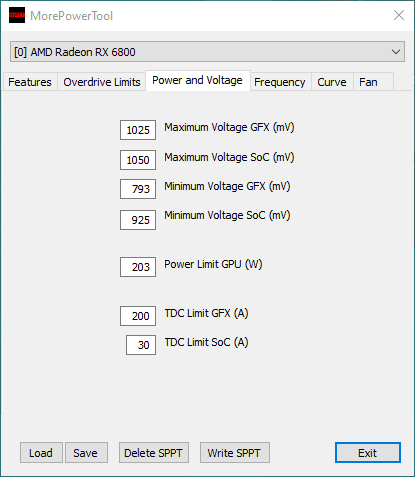Click the Exit button
The image size is (415, 477).
pyautogui.click(x=368, y=453)
